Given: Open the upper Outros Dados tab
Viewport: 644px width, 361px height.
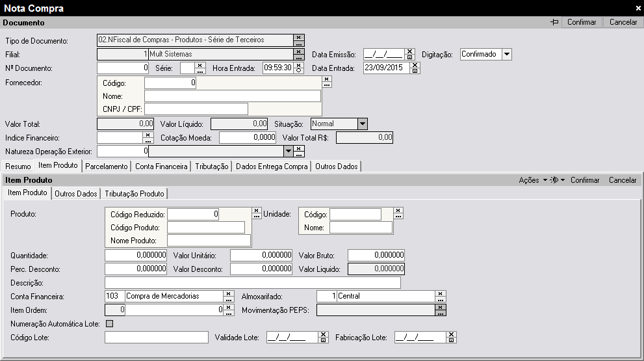Looking at the screenshot, I should click(x=337, y=167).
